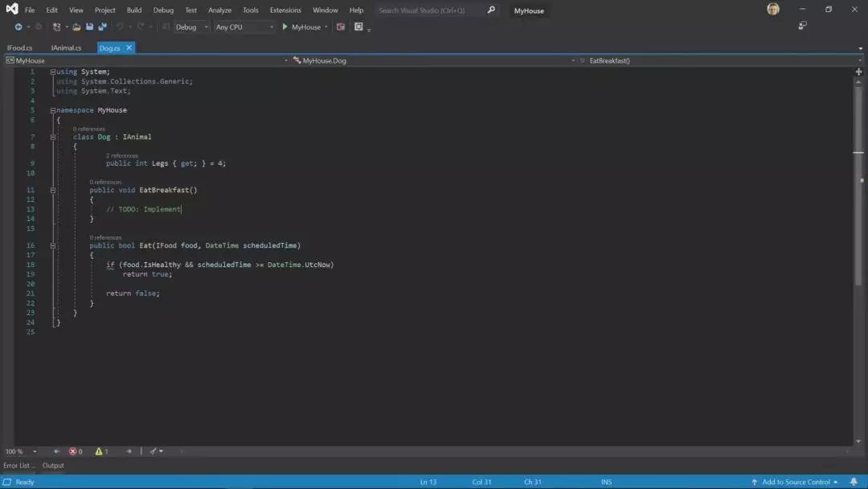The height and width of the screenshot is (489, 868).
Task: Open the Error List panel
Action: pos(18,465)
